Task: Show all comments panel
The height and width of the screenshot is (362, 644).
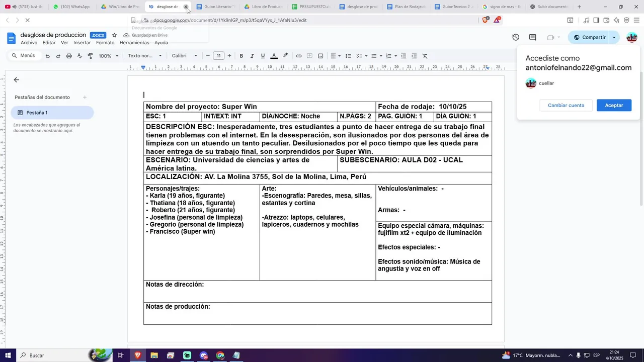Action: 532,37
